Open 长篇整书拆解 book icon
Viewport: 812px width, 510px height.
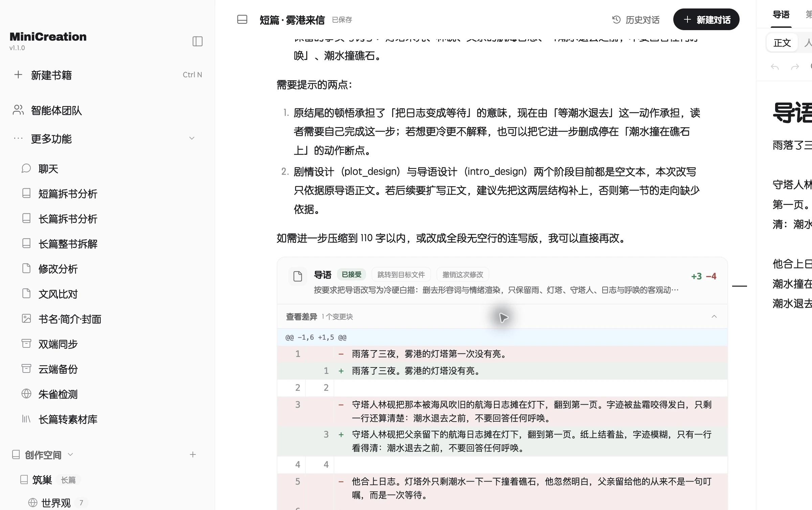pyautogui.click(x=26, y=243)
